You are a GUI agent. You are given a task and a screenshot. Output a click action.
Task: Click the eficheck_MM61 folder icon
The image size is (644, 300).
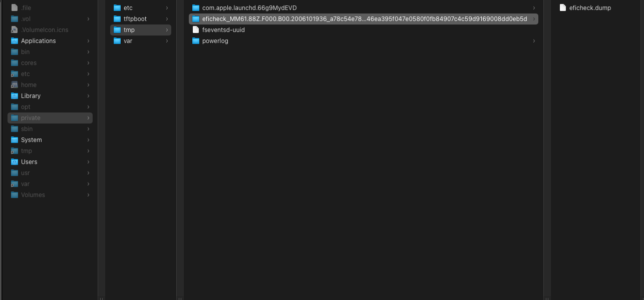[196, 19]
